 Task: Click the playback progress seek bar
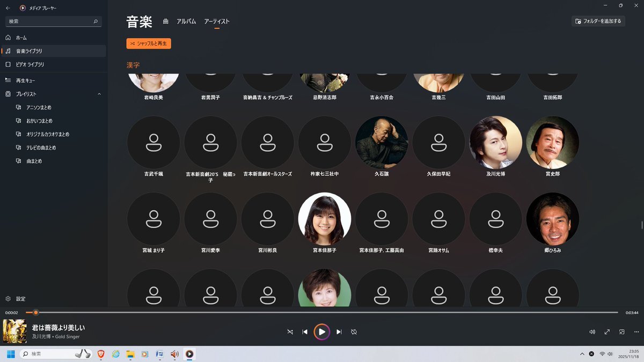coord(322,312)
